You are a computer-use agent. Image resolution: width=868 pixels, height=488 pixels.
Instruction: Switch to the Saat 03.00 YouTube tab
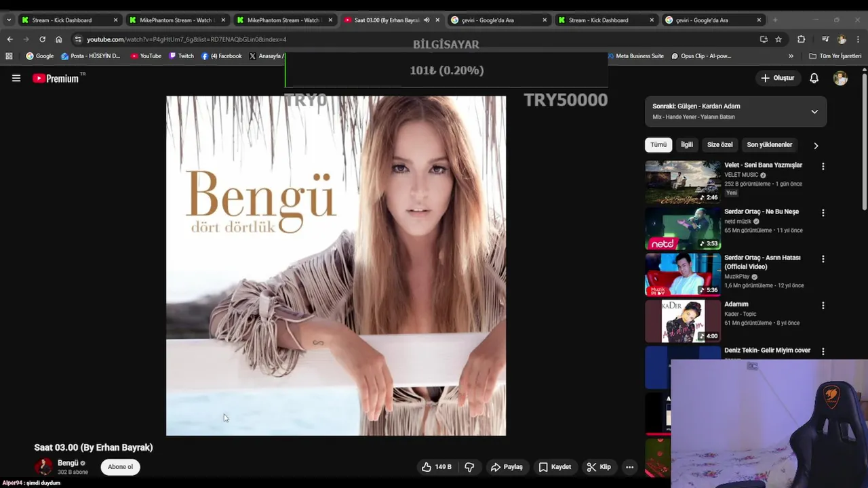[x=387, y=20]
